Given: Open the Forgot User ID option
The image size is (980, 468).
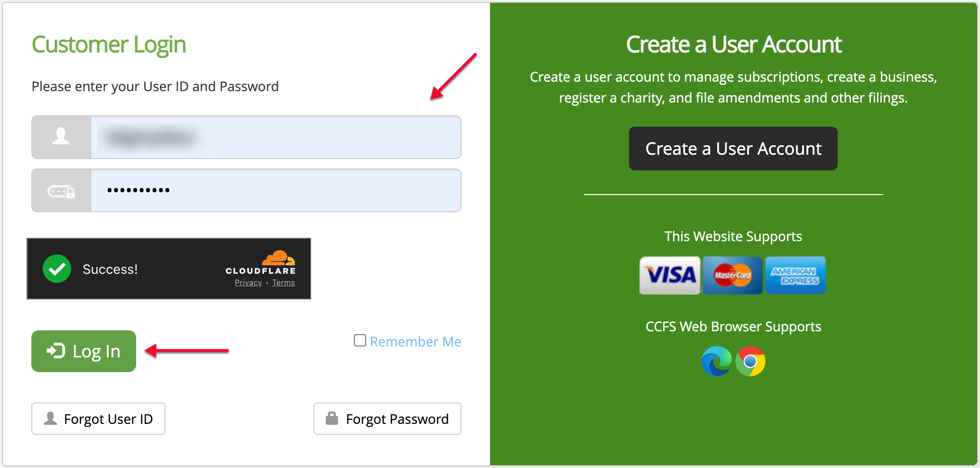Looking at the screenshot, I should 98,419.
